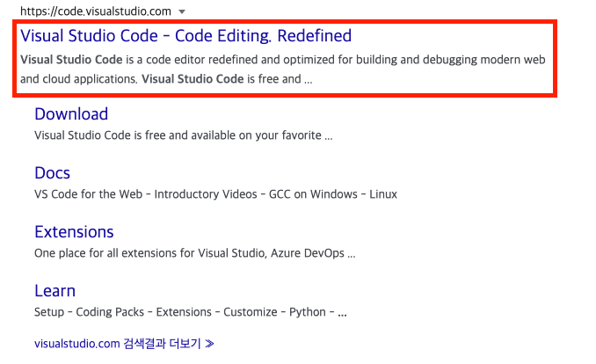Open the 'Visual Studio Code - Code Editing. Redefined' title
Image resolution: width=596 pixels, height=364 pixels.
tap(185, 36)
